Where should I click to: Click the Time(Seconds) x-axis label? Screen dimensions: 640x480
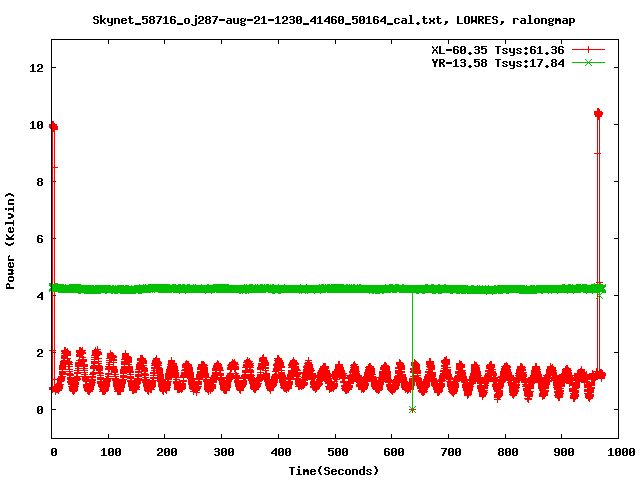point(333,471)
